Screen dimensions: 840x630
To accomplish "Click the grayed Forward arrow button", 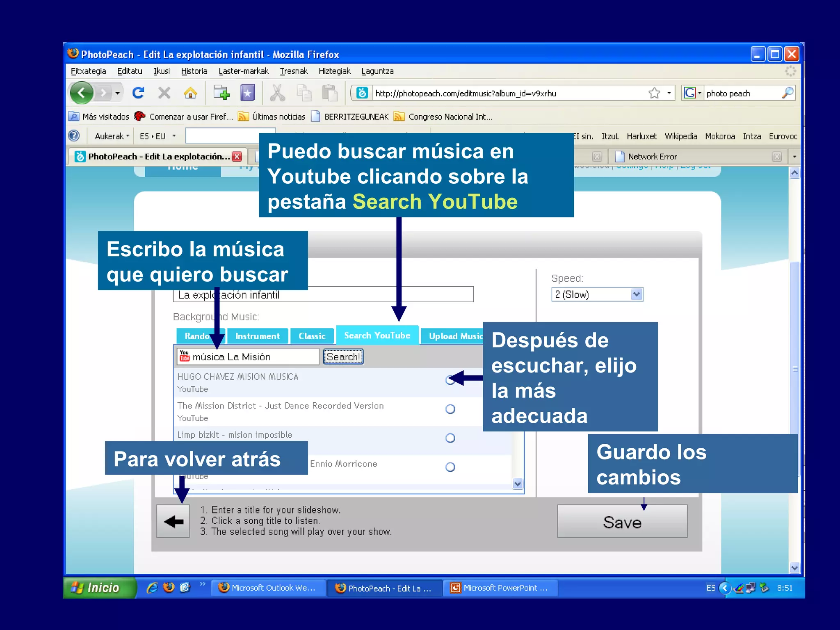I will click(103, 93).
